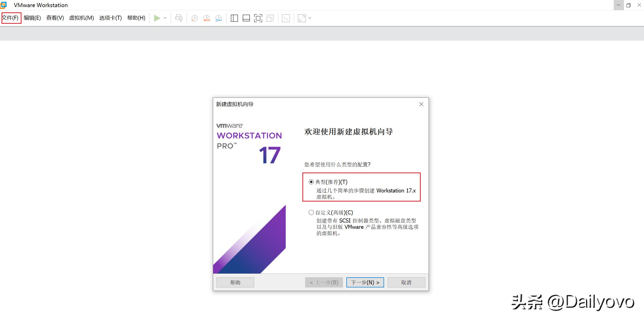Toggle the library sidebar panel
Screen dimensions: 644x320
[x=234, y=18]
